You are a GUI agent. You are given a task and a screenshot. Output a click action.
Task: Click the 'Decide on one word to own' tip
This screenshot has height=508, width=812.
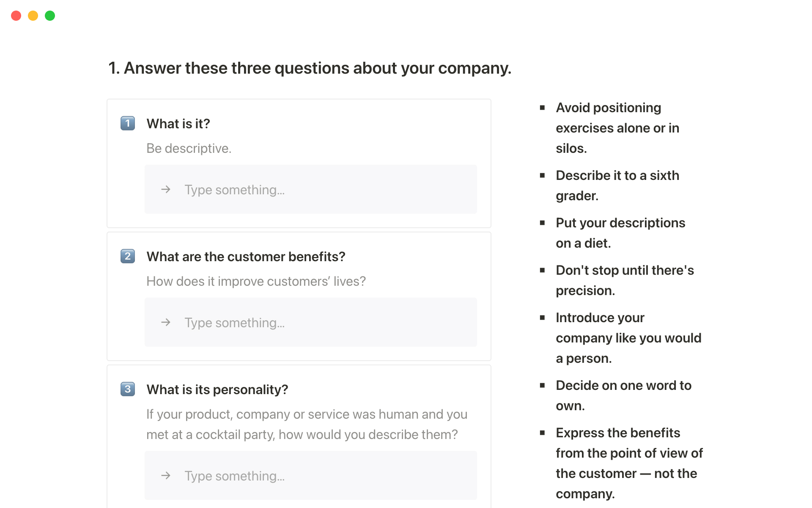point(623,395)
